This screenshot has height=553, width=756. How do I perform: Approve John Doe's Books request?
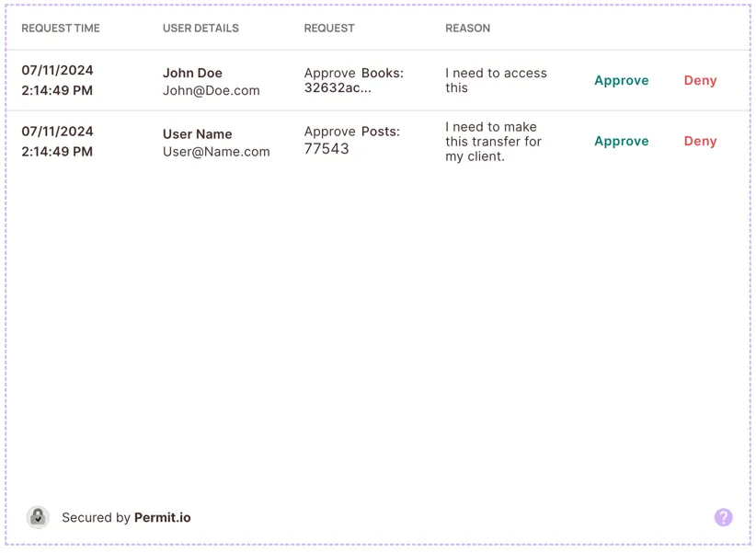(x=621, y=81)
